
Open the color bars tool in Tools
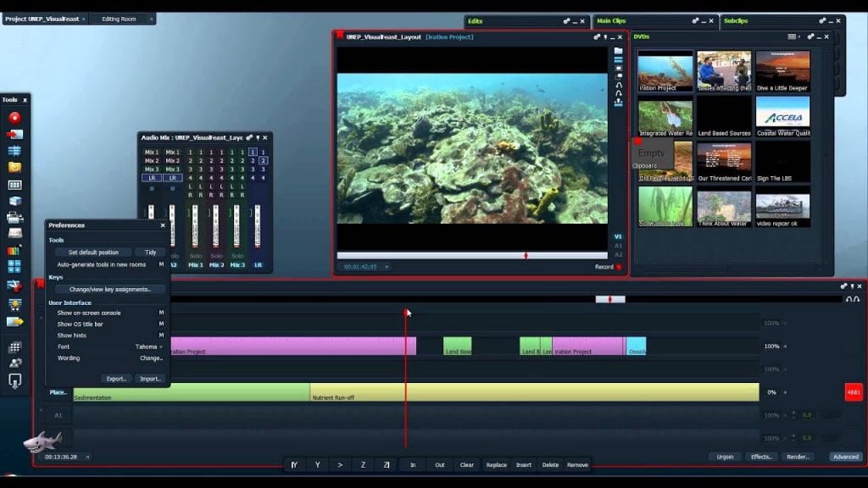point(14,250)
